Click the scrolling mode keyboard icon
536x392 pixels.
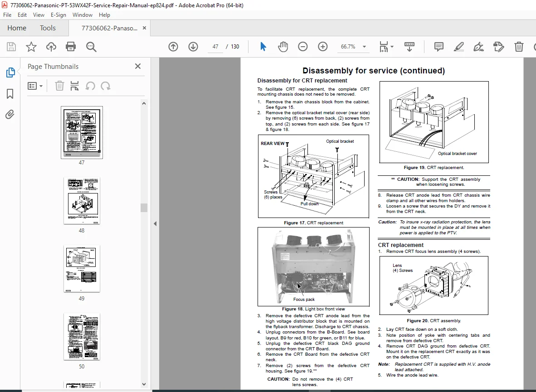[x=409, y=47]
